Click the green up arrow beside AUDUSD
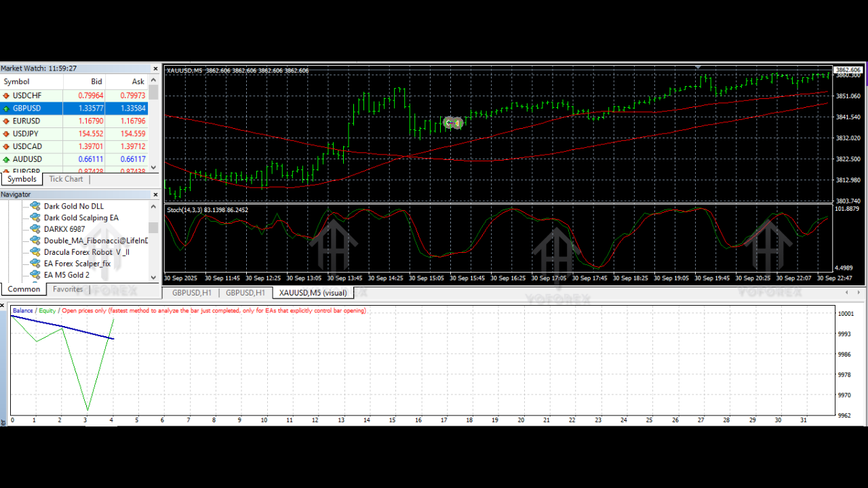 (x=6, y=159)
